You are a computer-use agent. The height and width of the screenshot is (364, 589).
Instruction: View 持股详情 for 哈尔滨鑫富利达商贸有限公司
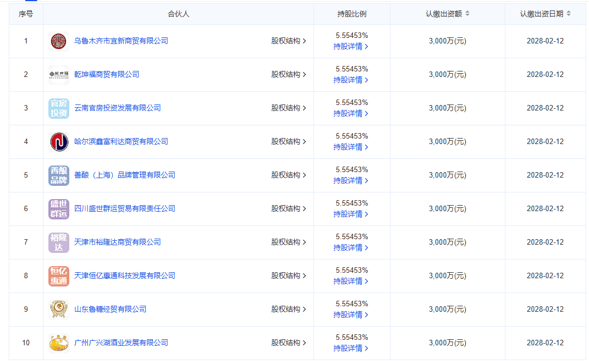(351, 147)
